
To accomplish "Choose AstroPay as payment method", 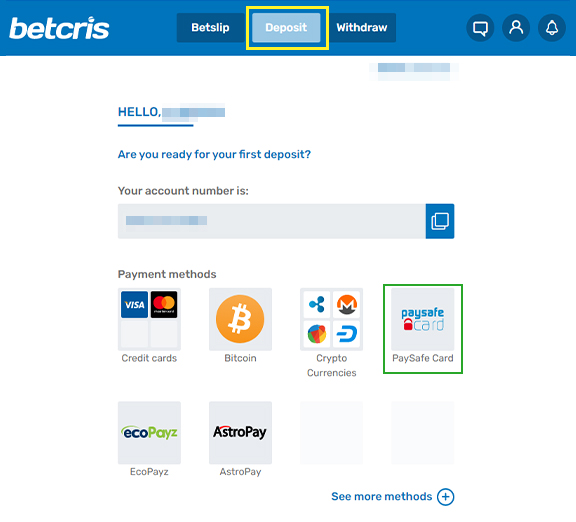I will (240, 433).
